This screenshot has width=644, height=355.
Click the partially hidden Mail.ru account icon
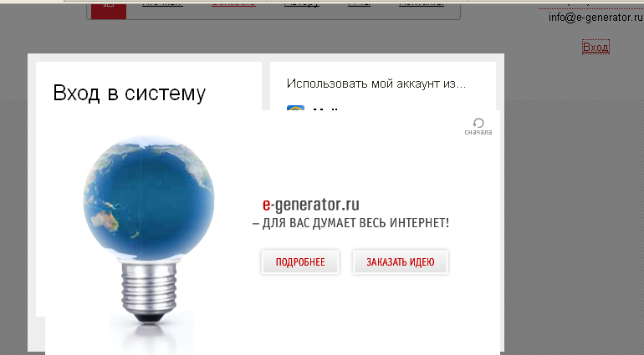(x=295, y=108)
